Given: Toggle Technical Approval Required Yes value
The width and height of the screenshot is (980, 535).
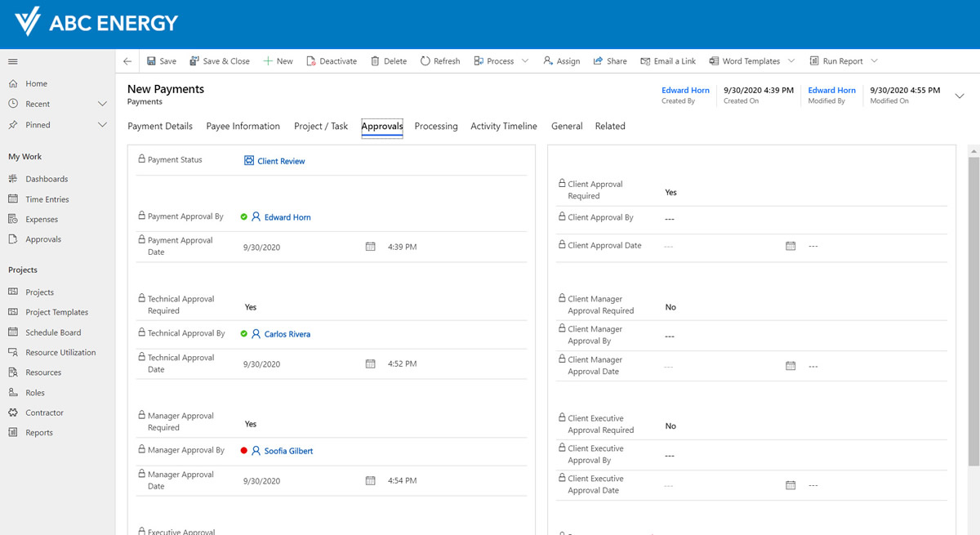Looking at the screenshot, I should 251,307.
